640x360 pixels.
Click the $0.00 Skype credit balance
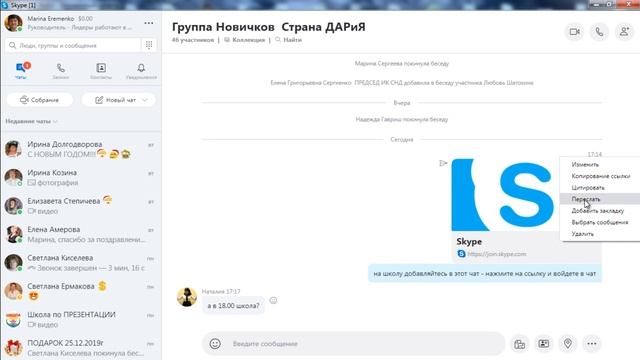coord(85,19)
